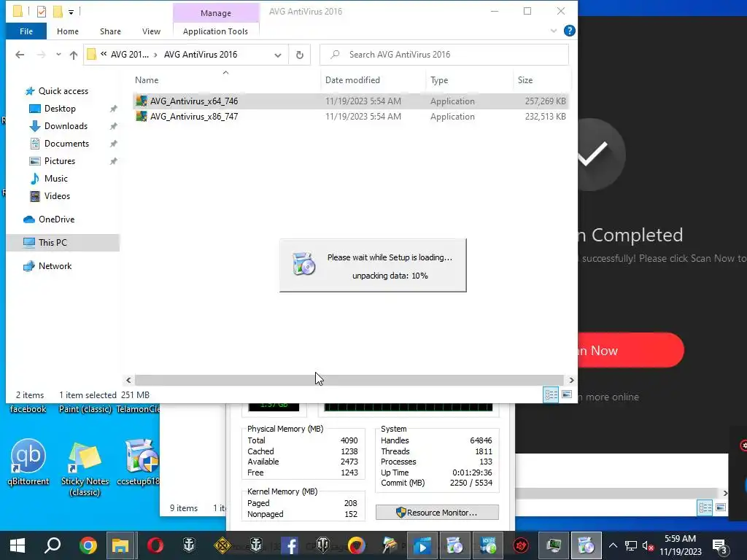Open the address bar history dropdown

(278, 55)
